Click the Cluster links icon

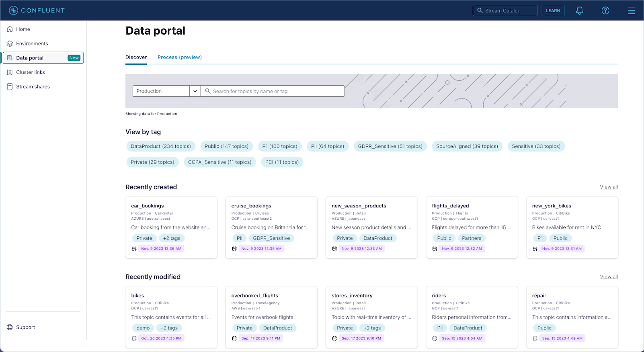click(10, 72)
